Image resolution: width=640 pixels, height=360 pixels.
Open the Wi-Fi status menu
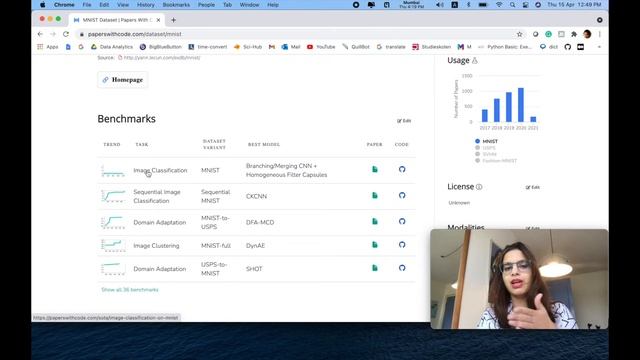click(499, 5)
